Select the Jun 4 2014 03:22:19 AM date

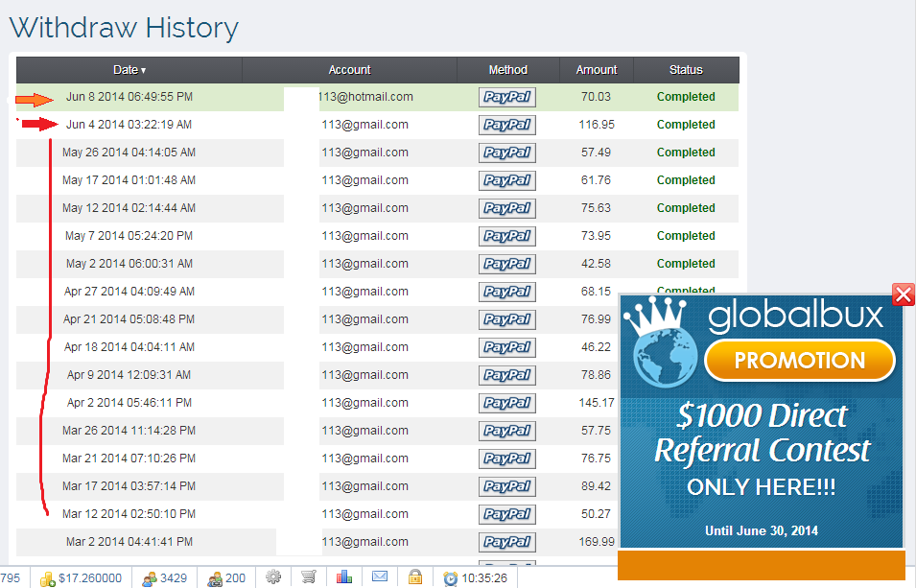tap(129, 125)
